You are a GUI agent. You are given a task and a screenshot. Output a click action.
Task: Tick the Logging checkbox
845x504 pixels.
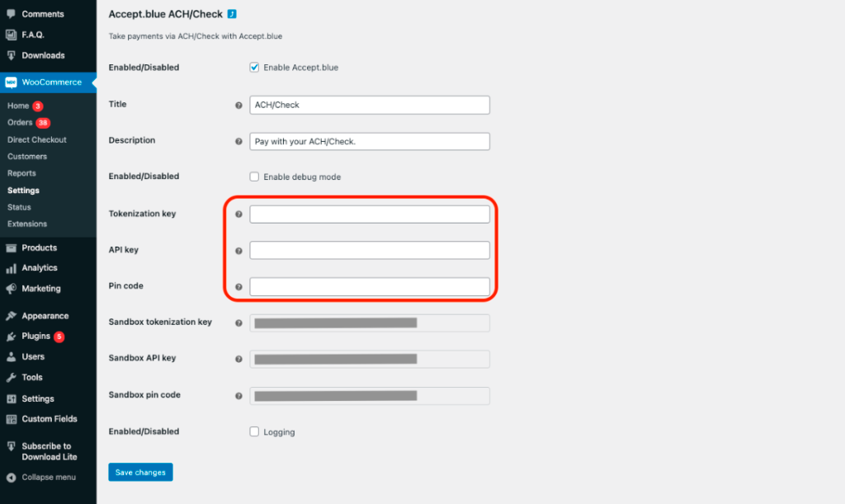254,431
